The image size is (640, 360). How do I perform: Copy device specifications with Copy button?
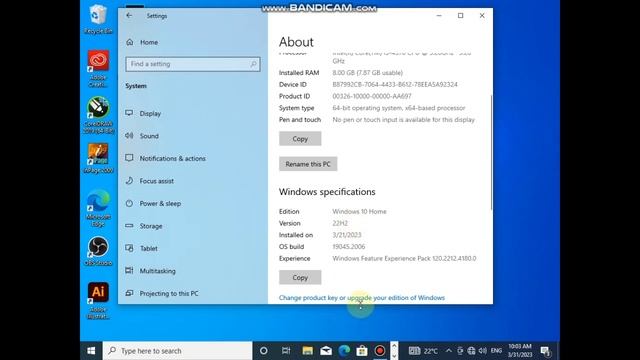300,139
